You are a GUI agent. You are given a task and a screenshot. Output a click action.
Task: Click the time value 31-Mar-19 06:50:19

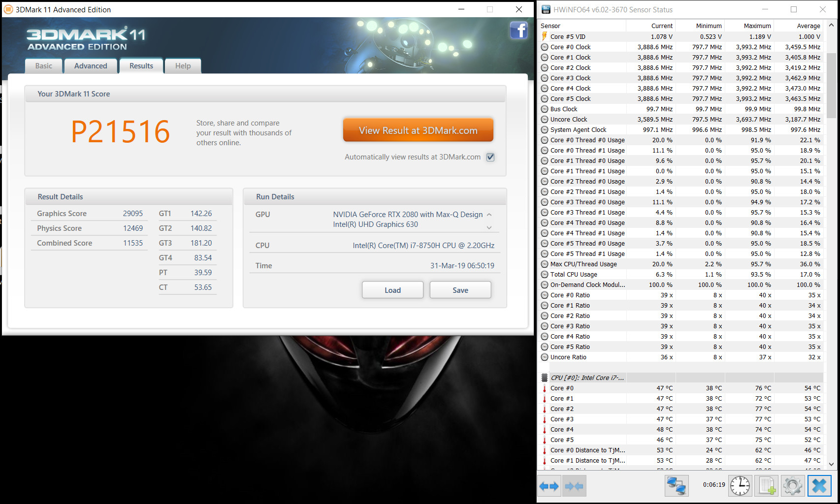(x=462, y=266)
